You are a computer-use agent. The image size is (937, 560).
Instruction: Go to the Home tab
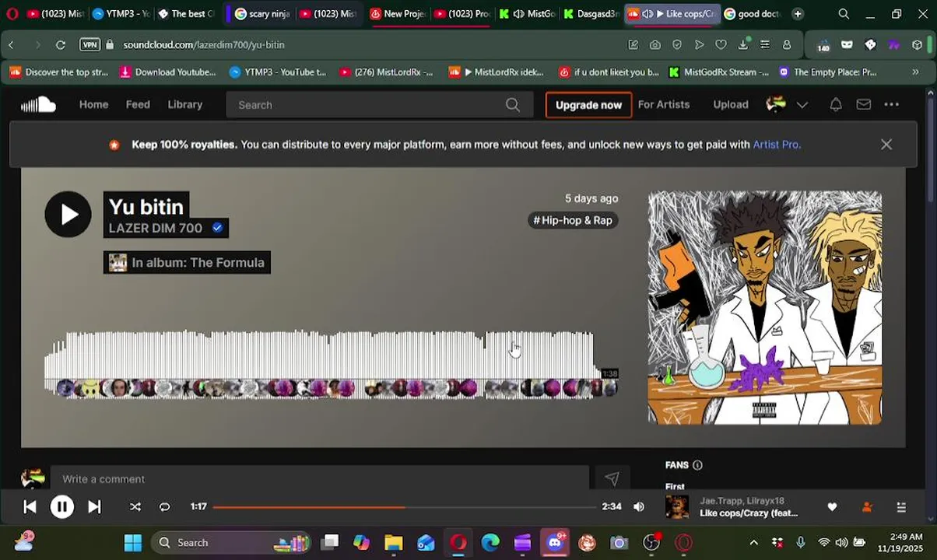[x=93, y=104]
